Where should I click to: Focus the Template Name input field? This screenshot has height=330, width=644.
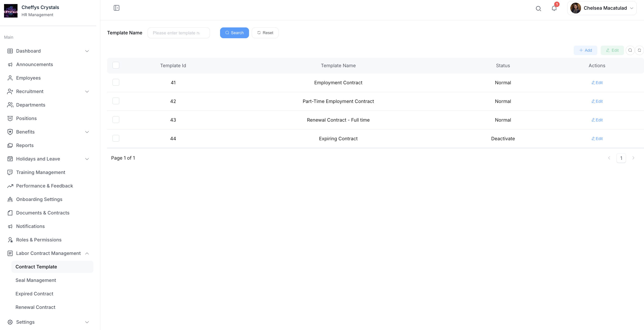tap(178, 33)
